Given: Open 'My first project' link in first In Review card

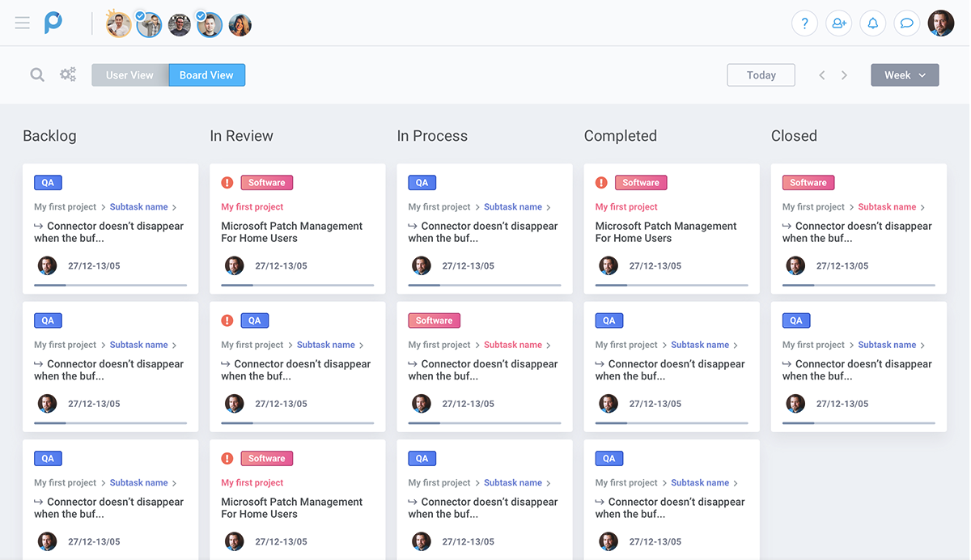Looking at the screenshot, I should pyautogui.click(x=252, y=207).
